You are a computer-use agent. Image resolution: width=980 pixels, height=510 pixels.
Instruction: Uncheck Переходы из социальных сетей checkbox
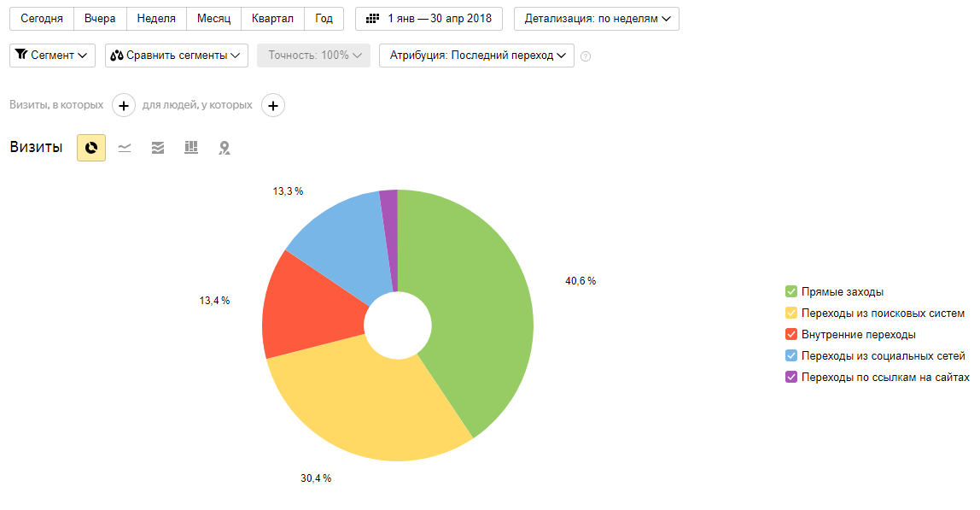[791, 355]
